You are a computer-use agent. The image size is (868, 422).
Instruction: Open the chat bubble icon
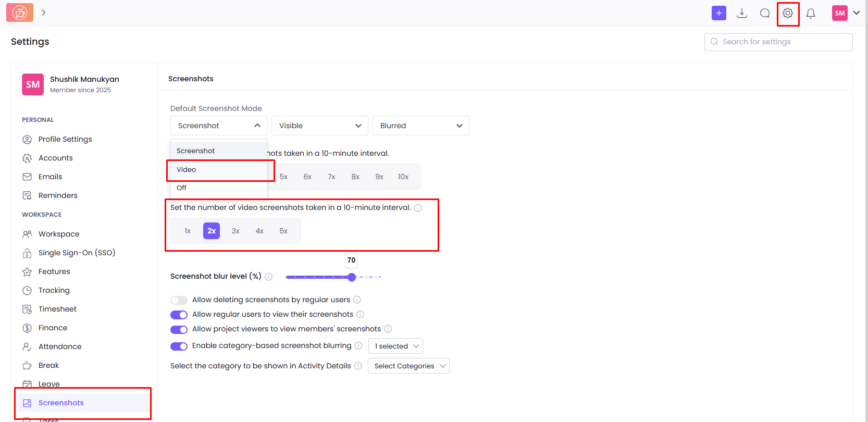[764, 13]
